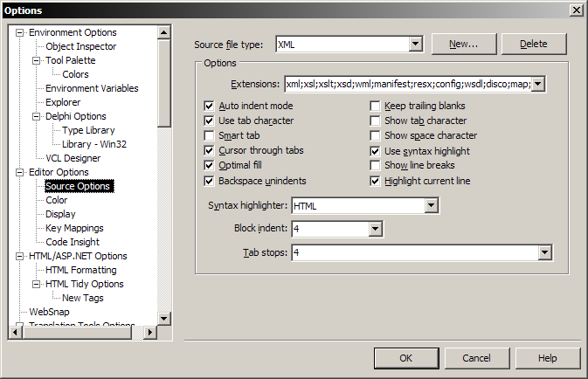Select HTML/ASP.NET Options label in tree
The width and height of the screenshot is (588, 379).
(78, 256)
